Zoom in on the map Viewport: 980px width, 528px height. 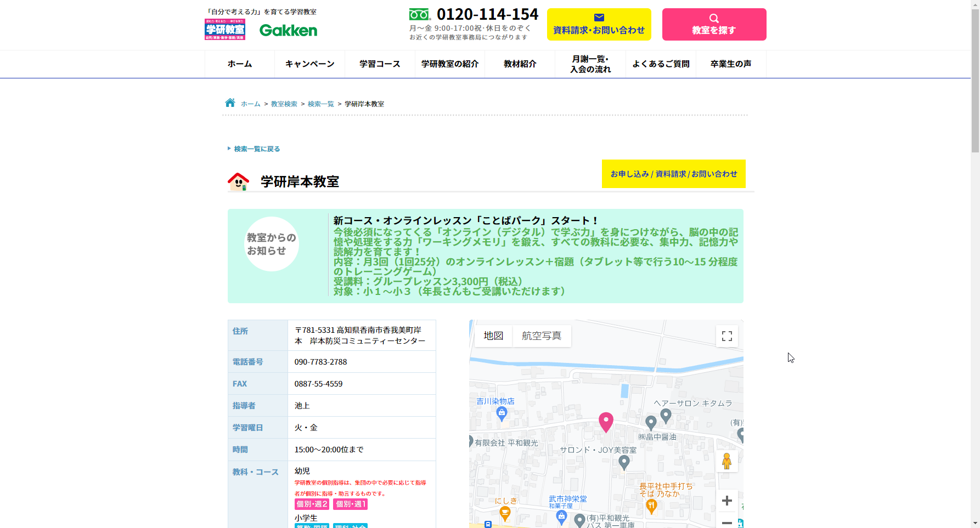click(727, 501)
